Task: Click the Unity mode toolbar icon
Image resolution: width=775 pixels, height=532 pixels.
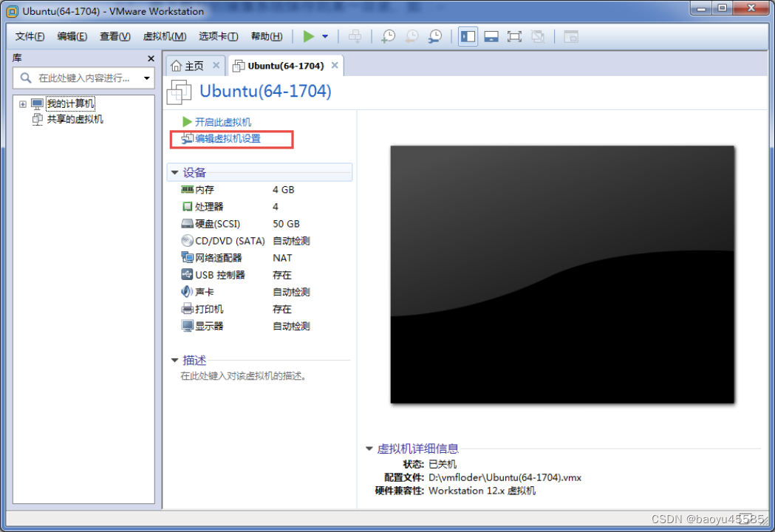Action: (x=538, y=37)
